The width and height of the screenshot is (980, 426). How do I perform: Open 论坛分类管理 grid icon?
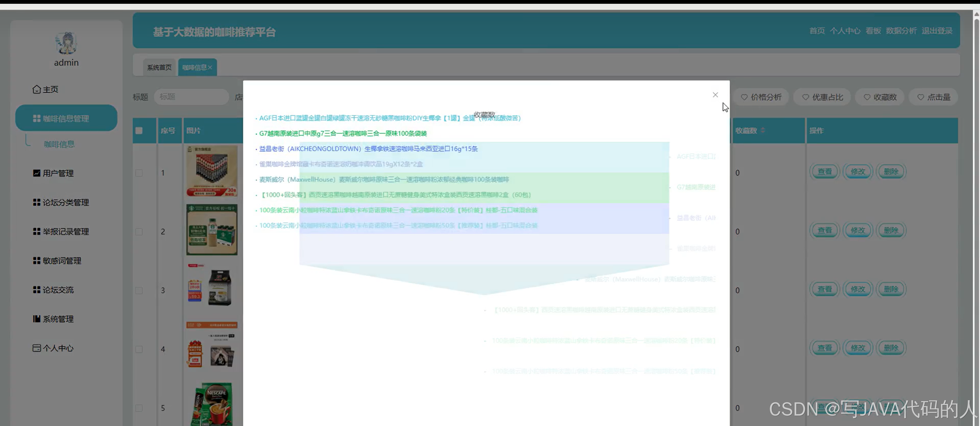coord(36,203)
